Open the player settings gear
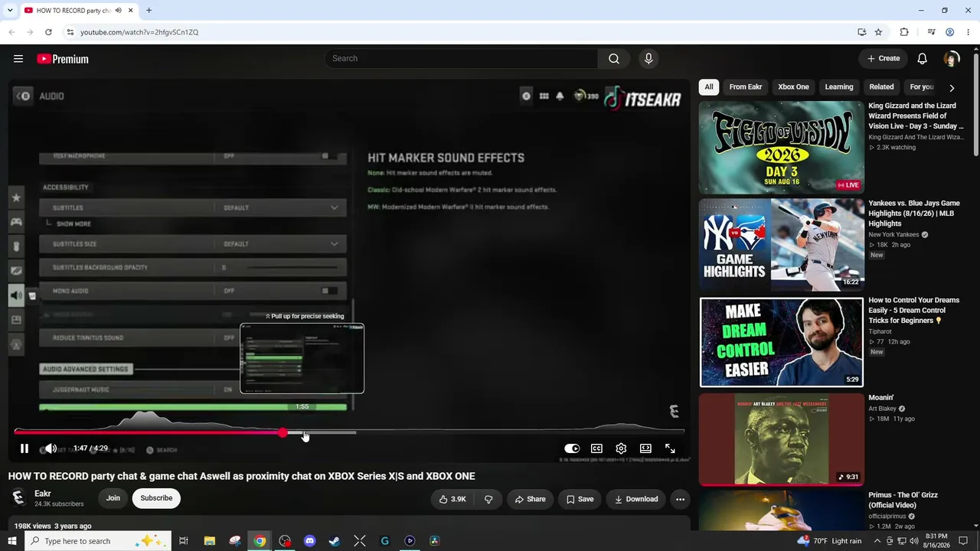Viewport: 980px width, 551px height. coord(621,449)
